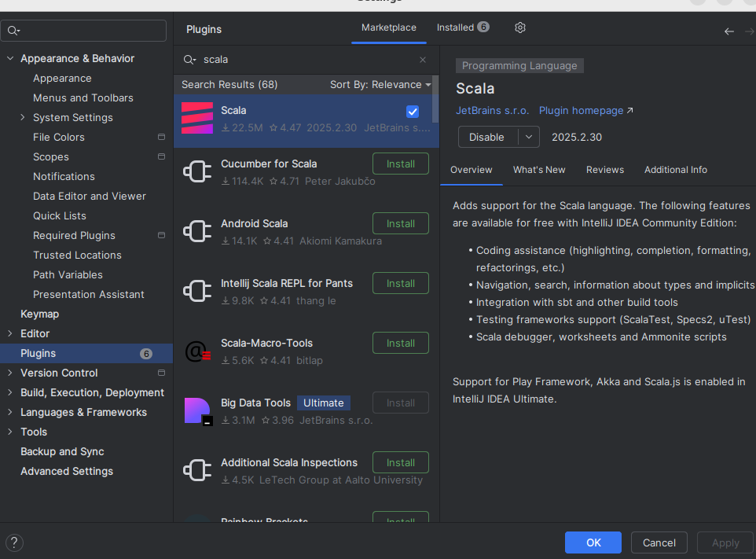Click the plugin list scrollbar
Viewport: 756px width, 559px height.
[x=435, y=99]
